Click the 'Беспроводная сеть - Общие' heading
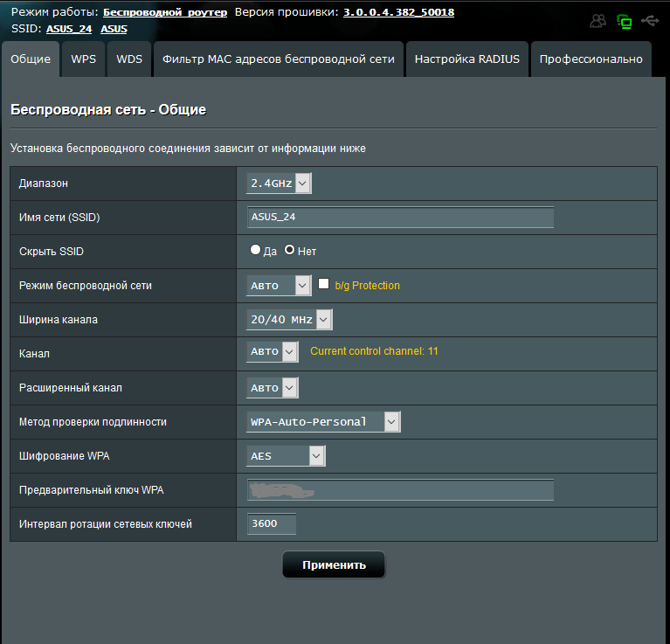Image resolution: width=670 pixels, height=644 pixels. (x=108, y=110)
